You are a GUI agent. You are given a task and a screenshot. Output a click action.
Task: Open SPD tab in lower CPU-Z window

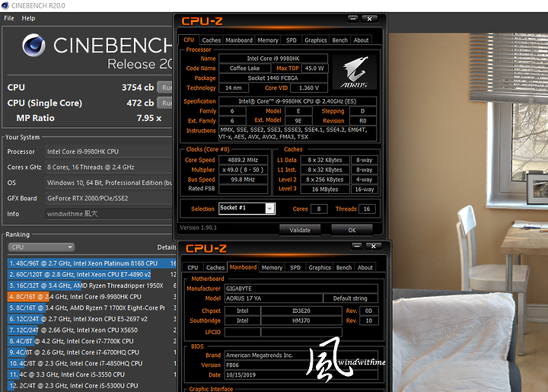pos(295,267)
